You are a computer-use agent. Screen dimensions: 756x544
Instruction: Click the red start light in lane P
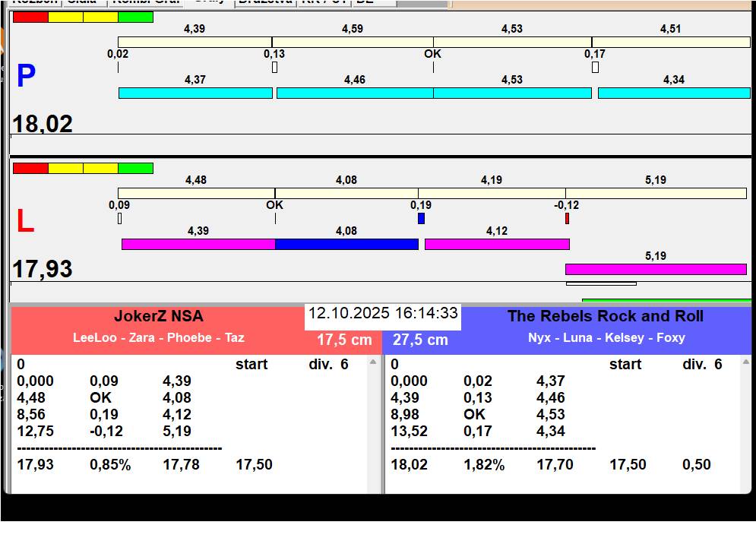pos(30,17)
